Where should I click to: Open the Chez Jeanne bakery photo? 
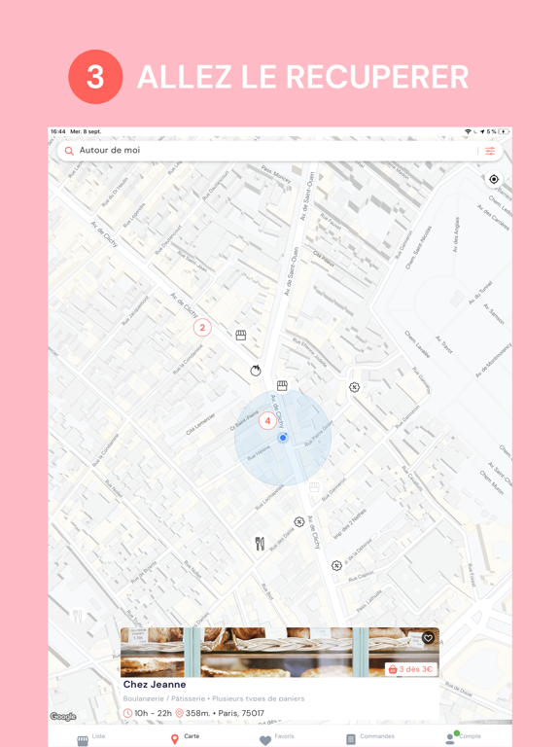coord(280,653)
